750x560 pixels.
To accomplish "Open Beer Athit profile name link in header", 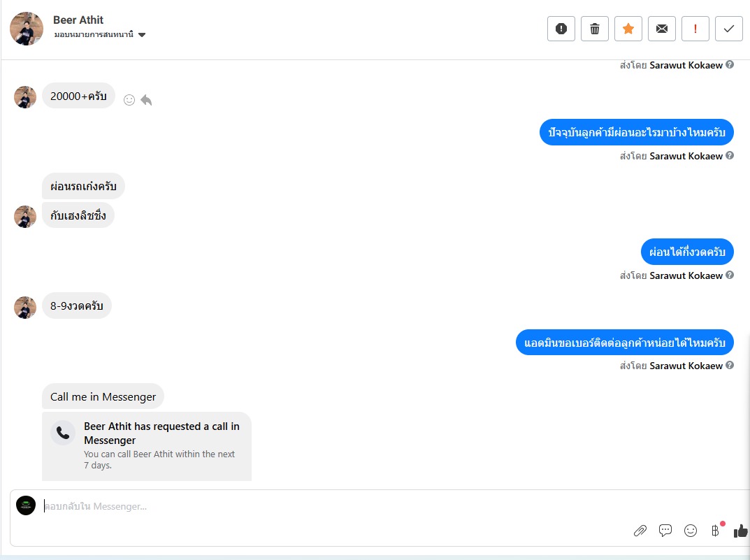I will click(x=78, y=20).
